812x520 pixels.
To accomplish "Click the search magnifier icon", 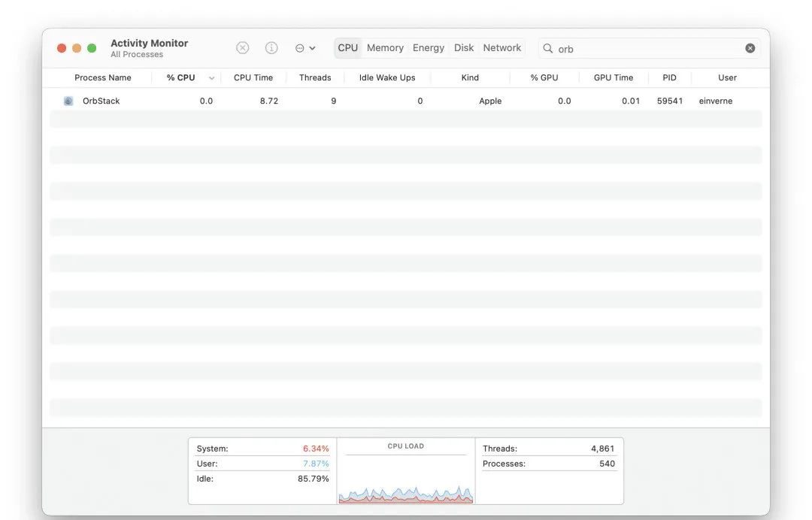I will coord(547,49).
